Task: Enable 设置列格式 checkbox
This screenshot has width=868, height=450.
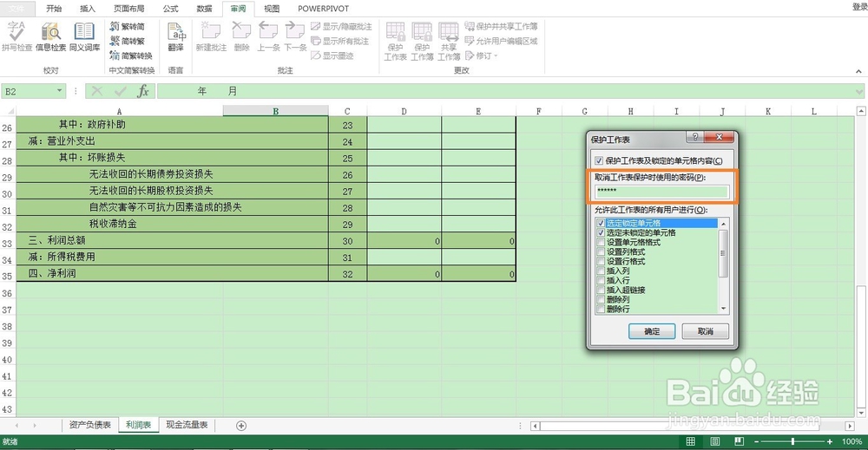Action: [x=600, y=251]
